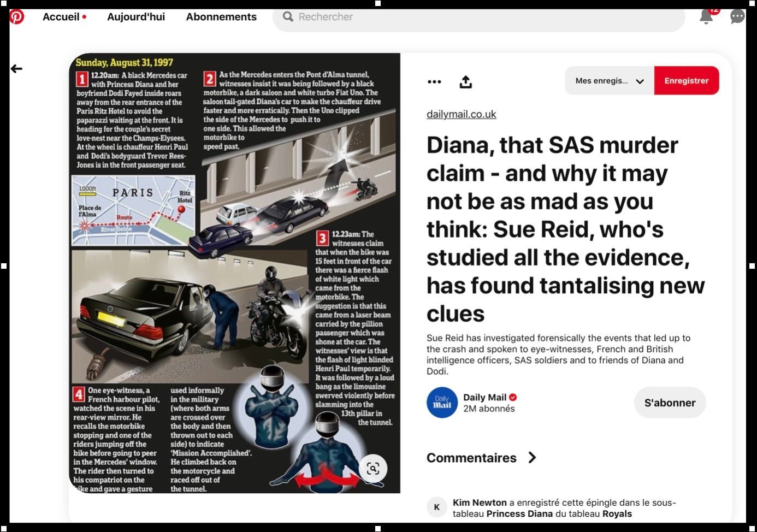Go to the Abonnements tab
This screenshot has width=757, height=532.
(x=221, y=17)
